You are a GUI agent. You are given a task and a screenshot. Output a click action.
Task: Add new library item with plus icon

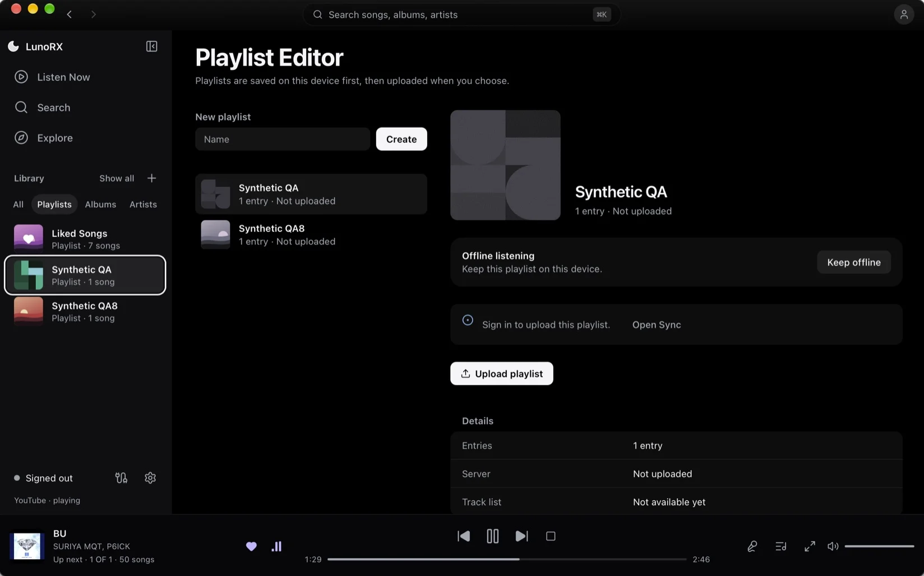coord(151,178)
